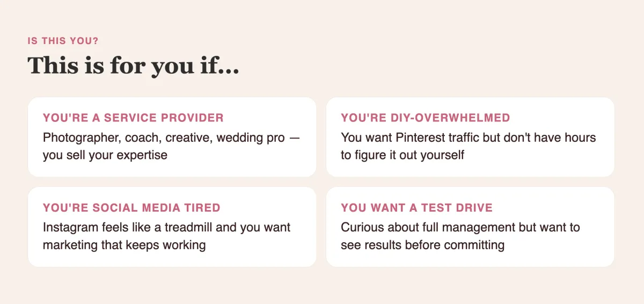Click the 'YOU WANT A TEST DRIVE' card title
This screenshot has width=644, height=304.
tap(416, 208)
